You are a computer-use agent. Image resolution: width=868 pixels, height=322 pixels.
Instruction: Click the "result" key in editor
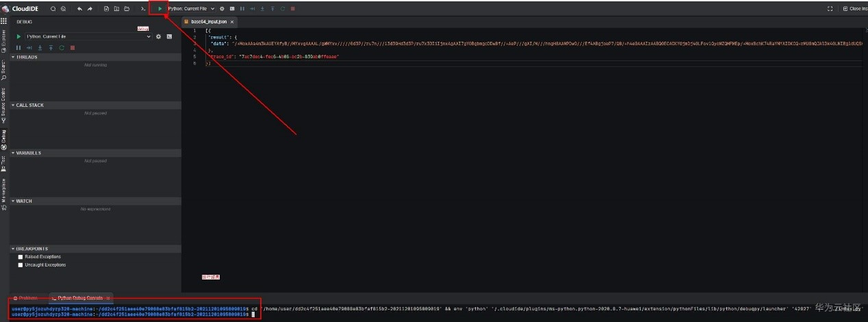point(220,36)
